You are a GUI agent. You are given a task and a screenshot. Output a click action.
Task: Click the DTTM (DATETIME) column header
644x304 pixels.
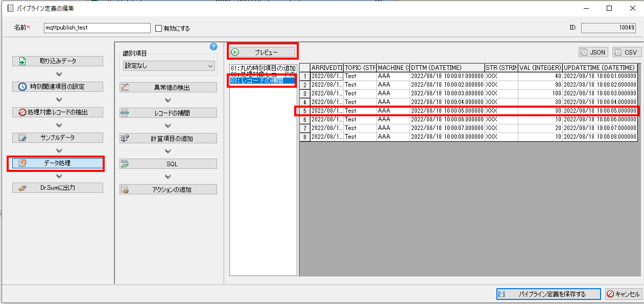pos(447,67)
